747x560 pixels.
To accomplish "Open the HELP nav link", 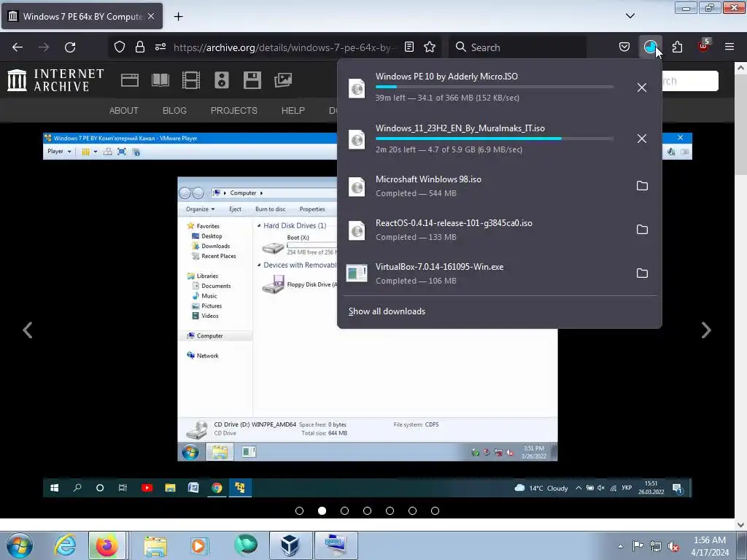I will click(293, 111).
